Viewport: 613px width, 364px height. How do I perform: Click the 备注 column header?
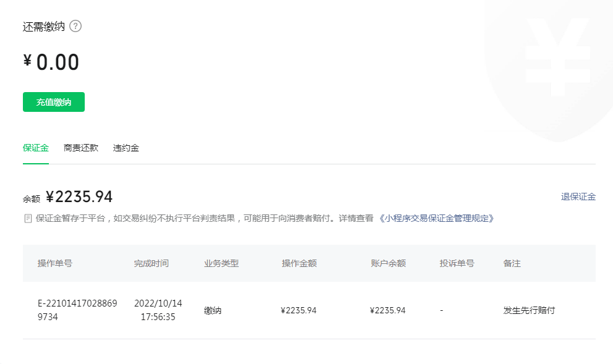512,263
